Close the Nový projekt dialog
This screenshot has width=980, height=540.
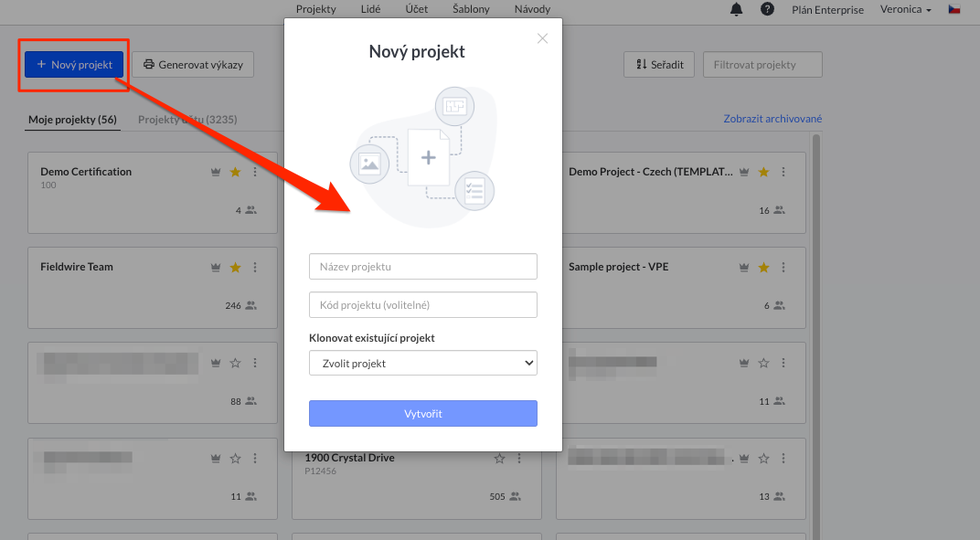coord(543,38)
